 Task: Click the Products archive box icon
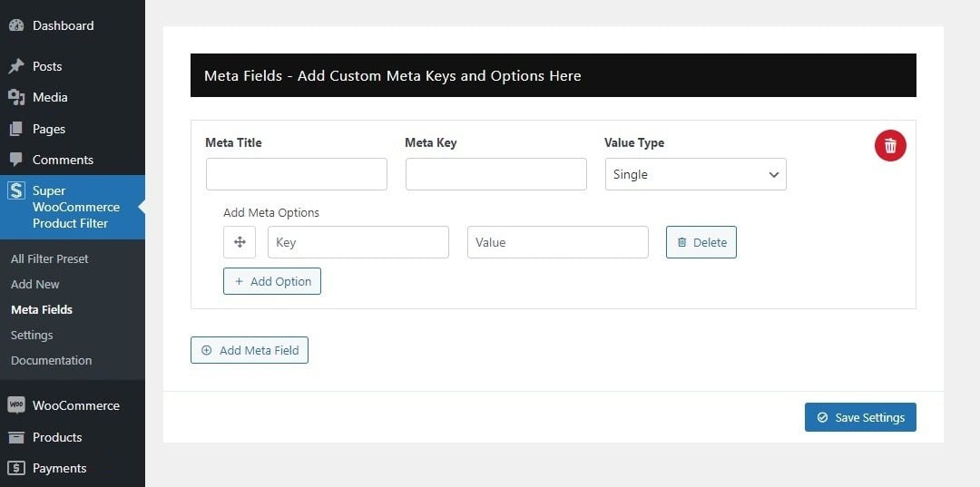[x=16, y=437]
